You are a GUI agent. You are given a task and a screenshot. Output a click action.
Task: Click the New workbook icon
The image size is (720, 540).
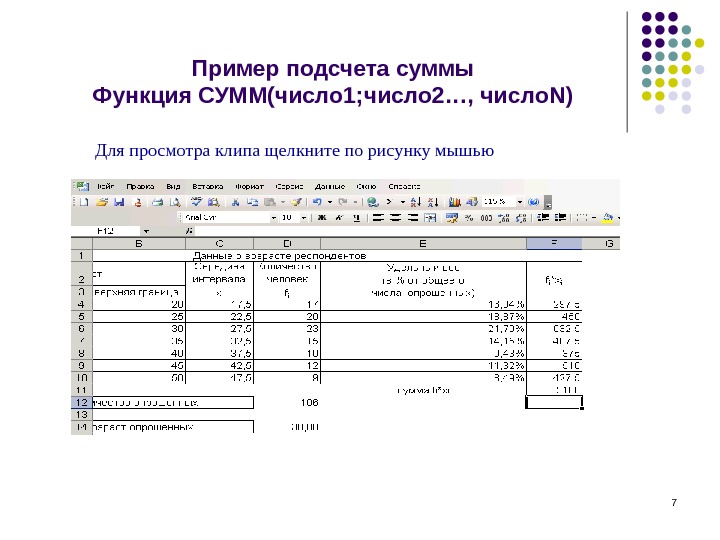point(84,202)
